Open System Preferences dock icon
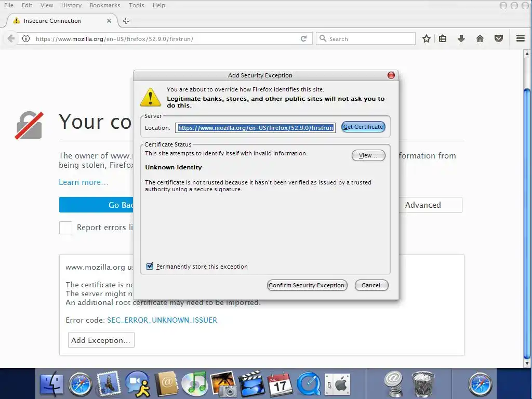 (337, 384)
